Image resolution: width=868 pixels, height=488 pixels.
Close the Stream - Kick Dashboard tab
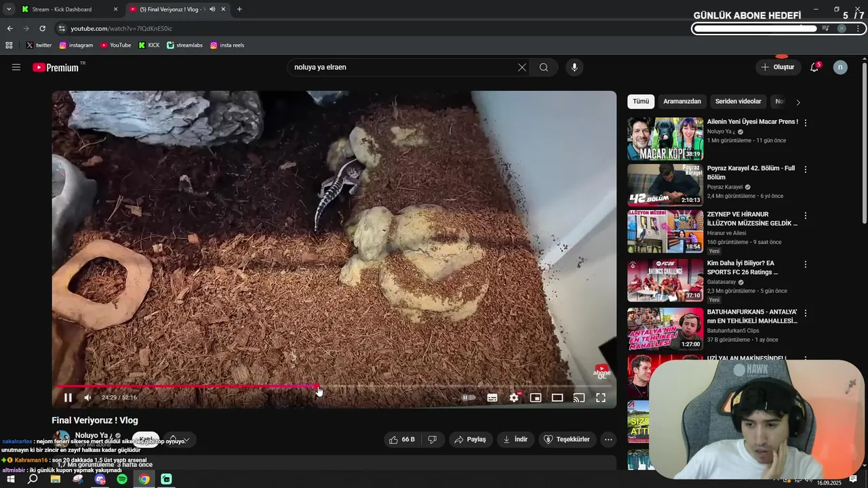coord(115,9)
